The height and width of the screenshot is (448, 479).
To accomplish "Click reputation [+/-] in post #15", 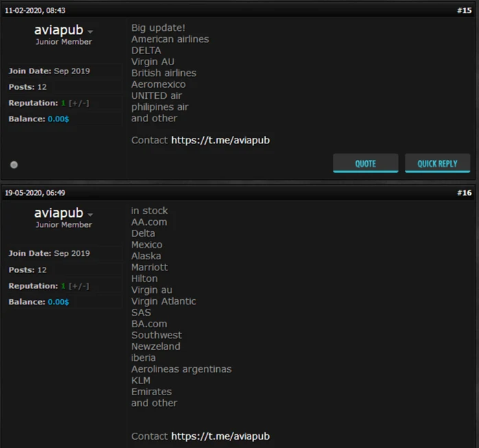I will (79, 103).
